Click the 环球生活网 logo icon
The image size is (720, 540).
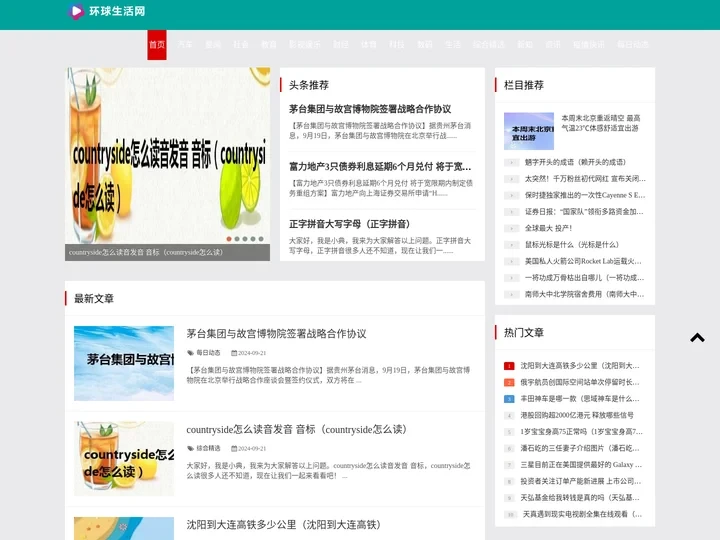76,11
